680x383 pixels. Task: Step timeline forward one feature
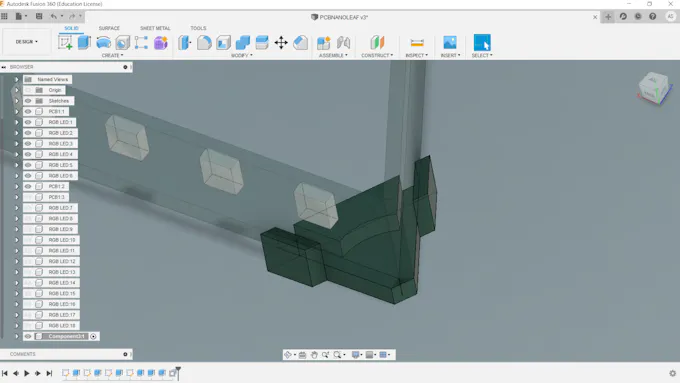pyautogui.click(x=38, y=373)
